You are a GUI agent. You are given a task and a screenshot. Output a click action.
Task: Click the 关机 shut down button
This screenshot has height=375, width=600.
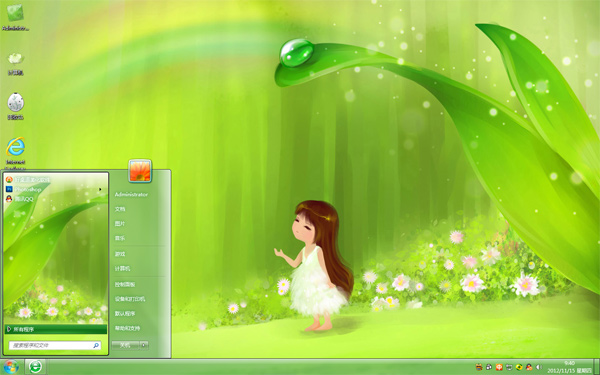point(125,345)
